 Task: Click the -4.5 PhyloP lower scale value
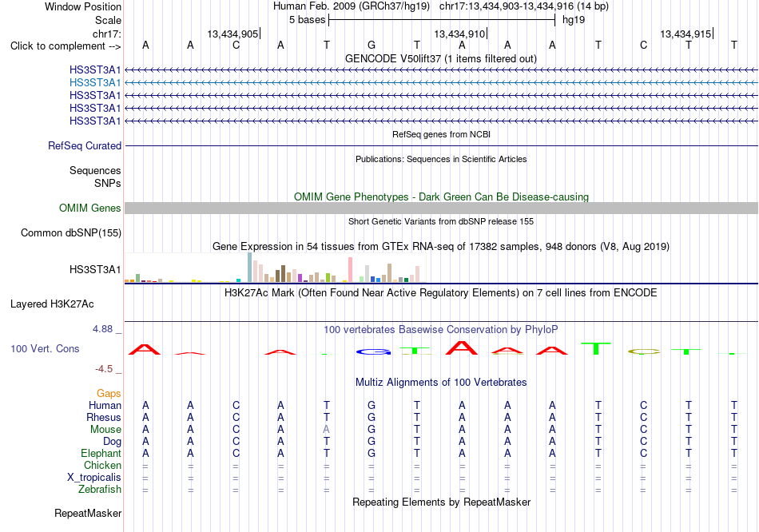click(x=104, y=369)
